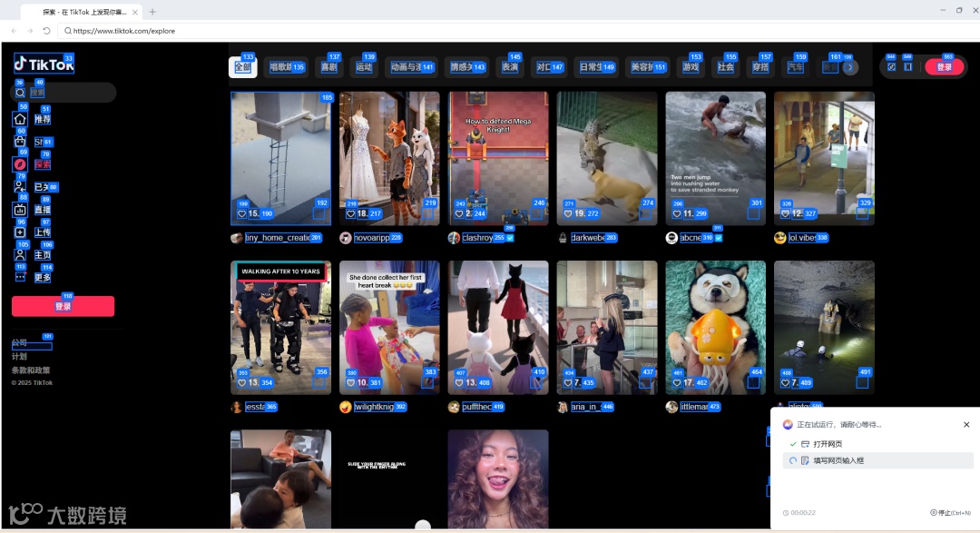This screenshot has width=980, height=533.
Task: Close the 正在试运行 popup panel
Action: [x=966, y=424]
